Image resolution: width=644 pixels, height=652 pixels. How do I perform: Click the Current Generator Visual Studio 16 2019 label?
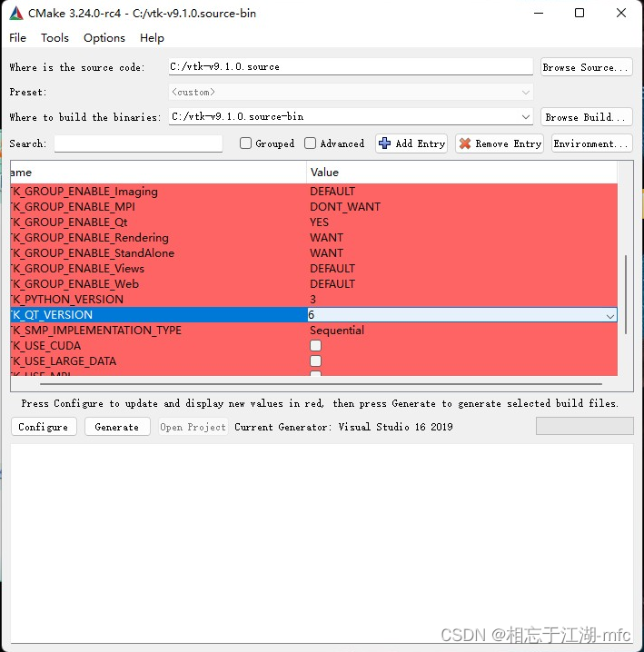pos(343,427)
